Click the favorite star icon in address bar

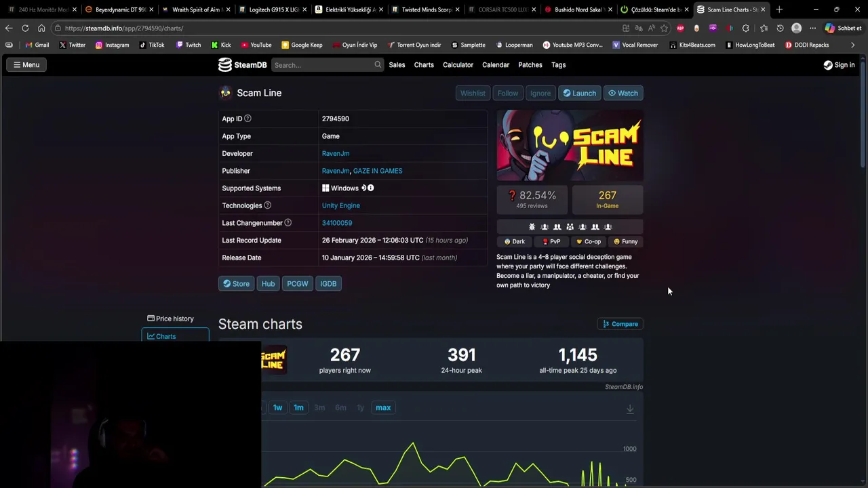[x=664, y=28]
